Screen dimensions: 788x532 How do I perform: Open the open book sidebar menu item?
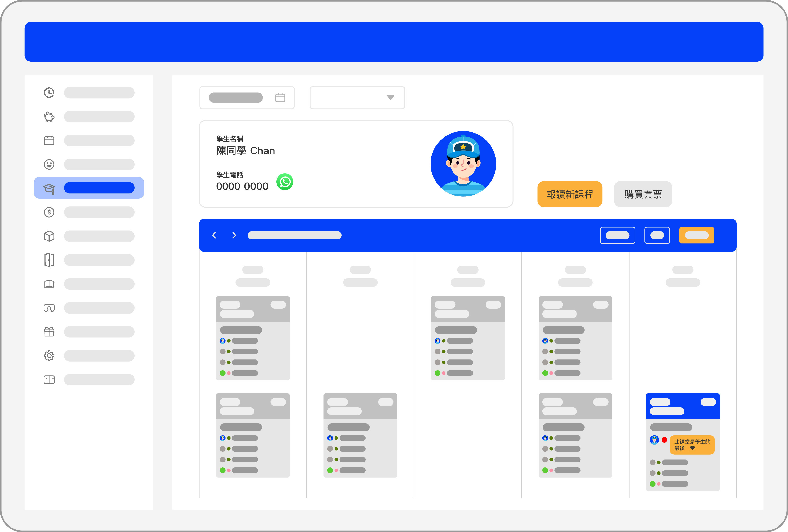tap(49, 284)
